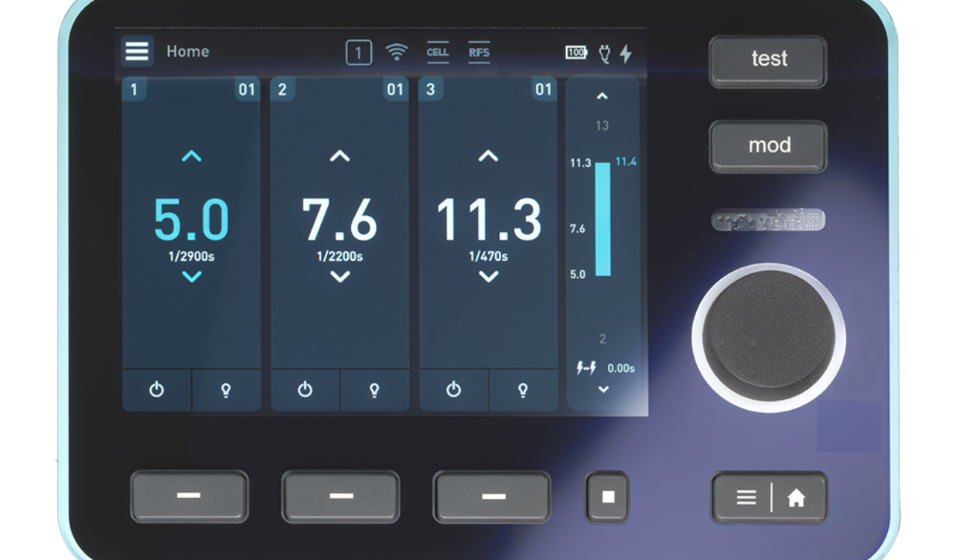Toggle power for group 3

click(x=453, y=390)
